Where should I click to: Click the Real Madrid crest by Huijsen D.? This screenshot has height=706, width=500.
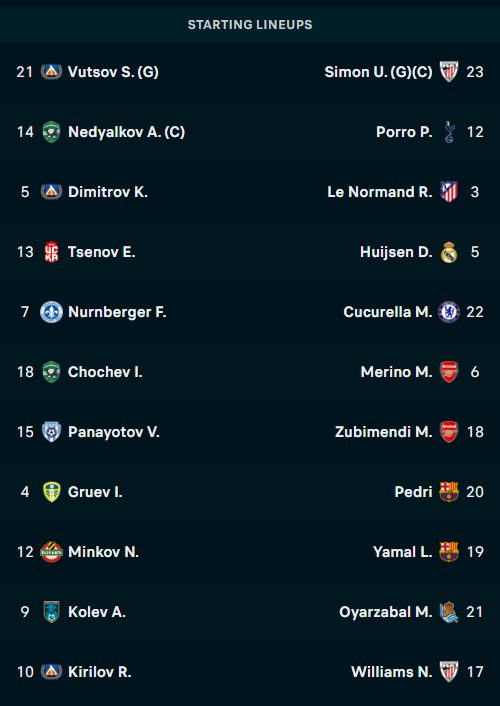point(449,252)
